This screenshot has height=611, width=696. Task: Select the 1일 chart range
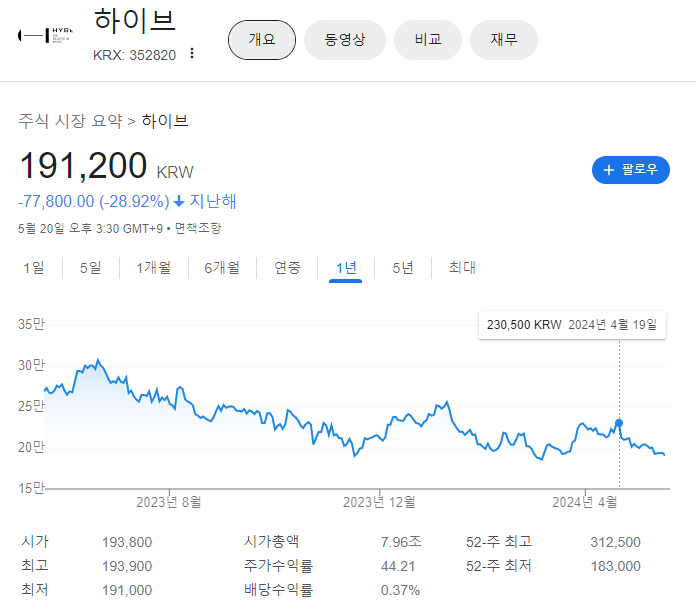pos(34,268)
